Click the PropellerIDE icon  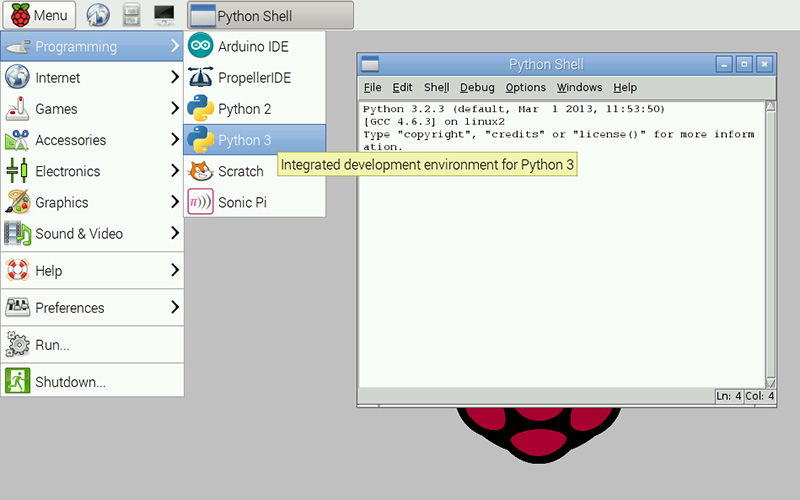pos(201,77)
